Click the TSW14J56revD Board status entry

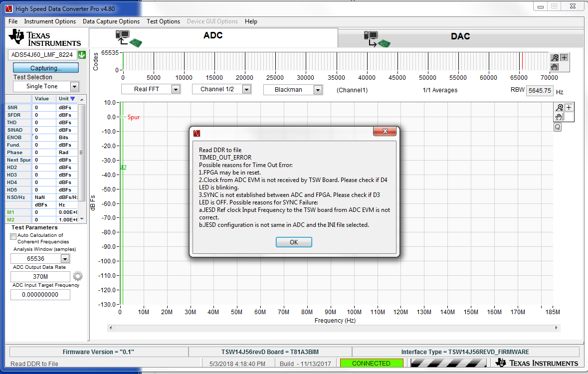click(x=270, y=352)
